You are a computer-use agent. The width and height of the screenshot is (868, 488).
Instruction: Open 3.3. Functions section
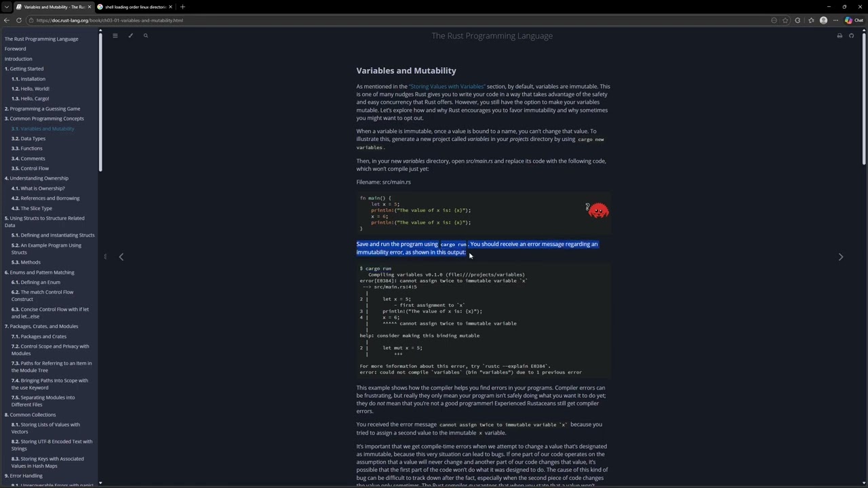point(27,148)
